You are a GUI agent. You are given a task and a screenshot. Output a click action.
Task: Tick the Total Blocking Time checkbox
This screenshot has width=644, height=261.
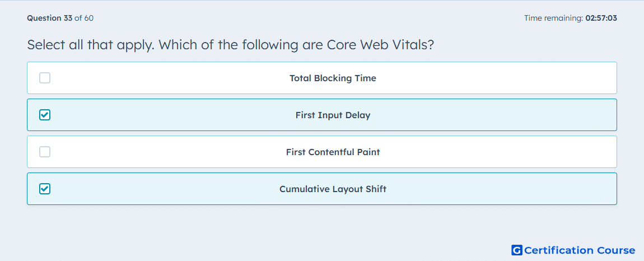(x=45, y=78)
